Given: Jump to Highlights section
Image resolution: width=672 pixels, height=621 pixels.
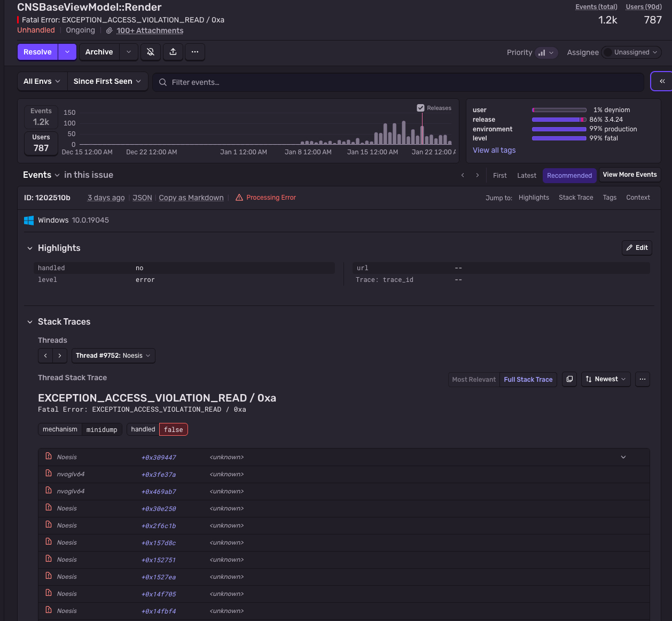Looking at the screenshot, I should 534,198.
